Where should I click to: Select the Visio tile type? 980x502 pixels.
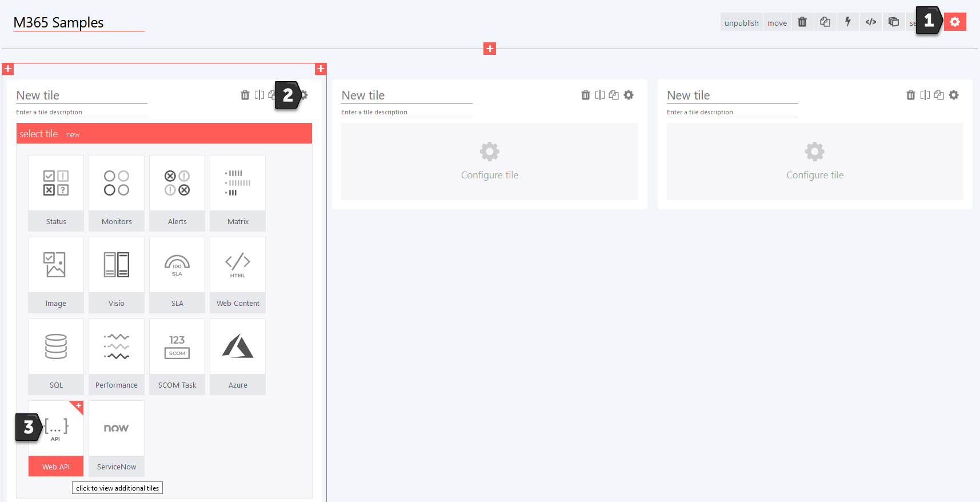coord(117,275)
